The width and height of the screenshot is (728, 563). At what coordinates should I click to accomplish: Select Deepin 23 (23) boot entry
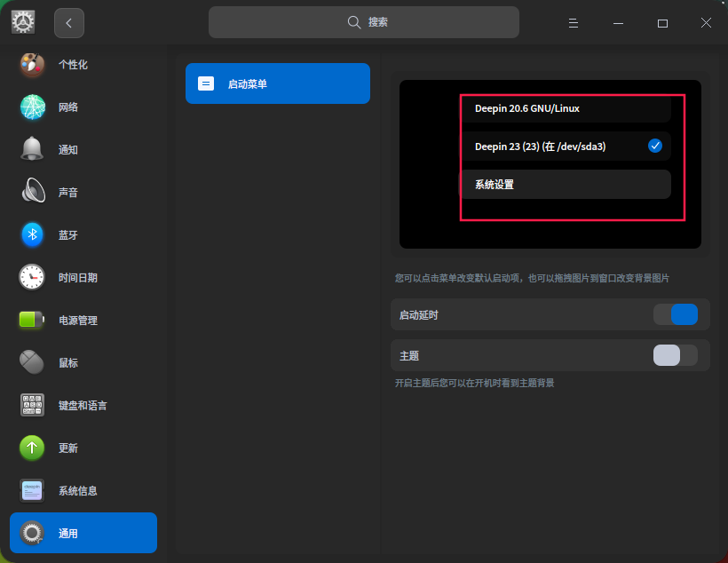point(566,147)
